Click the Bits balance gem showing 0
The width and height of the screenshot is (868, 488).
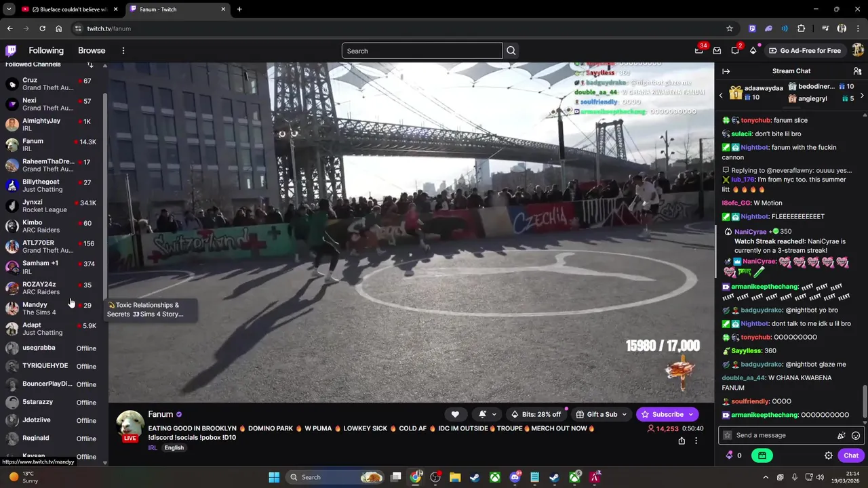point(734,455)
